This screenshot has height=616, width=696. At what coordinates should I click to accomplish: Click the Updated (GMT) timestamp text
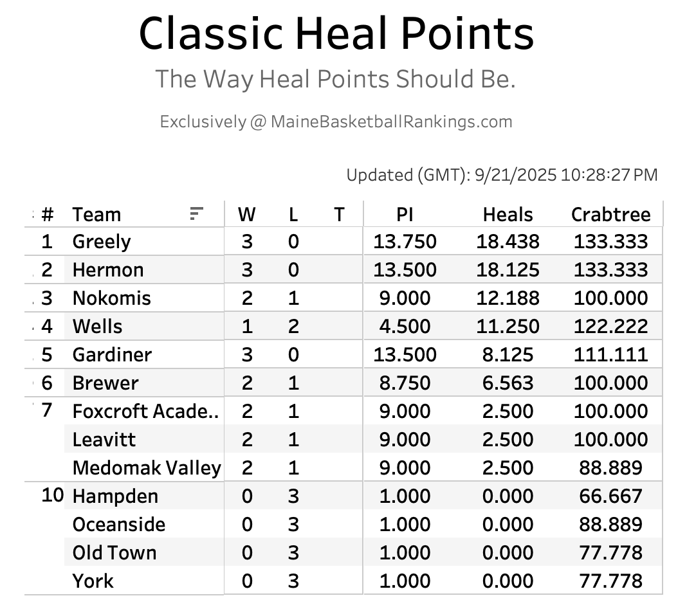(502, 175)
